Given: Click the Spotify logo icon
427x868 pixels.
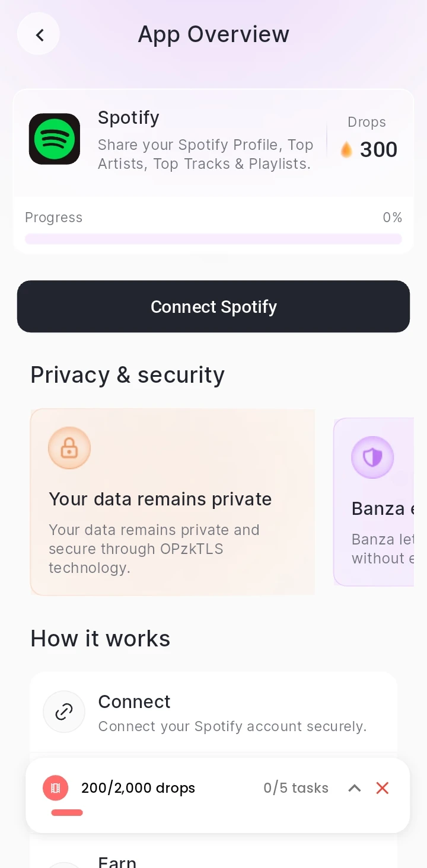Looking at the screenshot, I should [x=54, y=139].
